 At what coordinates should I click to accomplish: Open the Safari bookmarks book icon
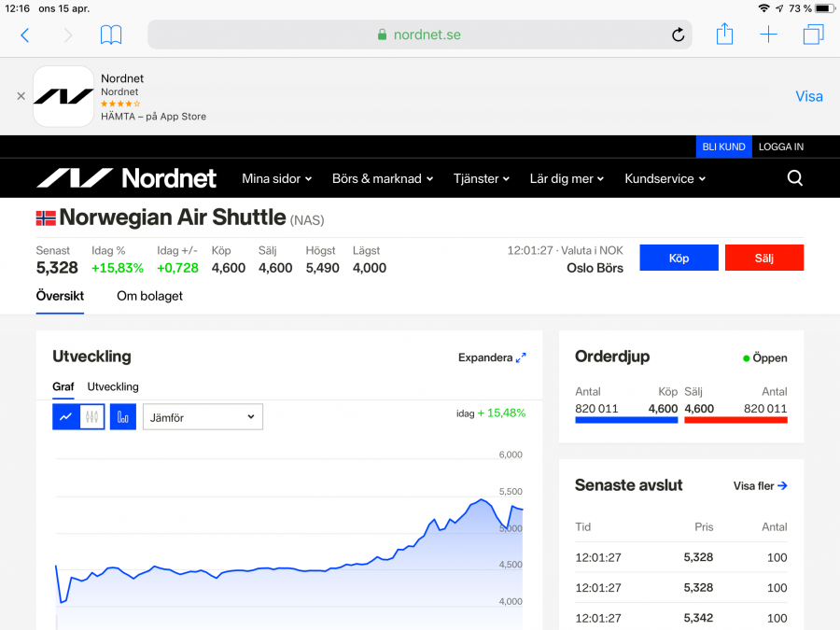(x=111, y=35)
